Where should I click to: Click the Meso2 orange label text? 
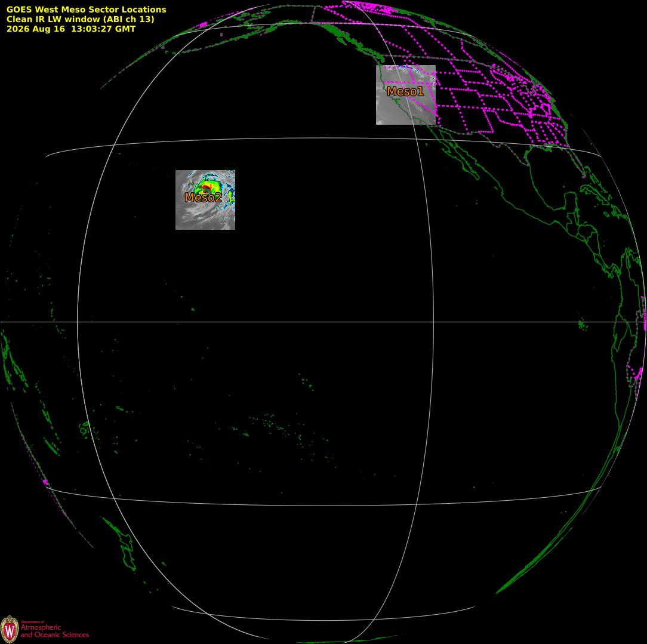[x=203, y=197]
